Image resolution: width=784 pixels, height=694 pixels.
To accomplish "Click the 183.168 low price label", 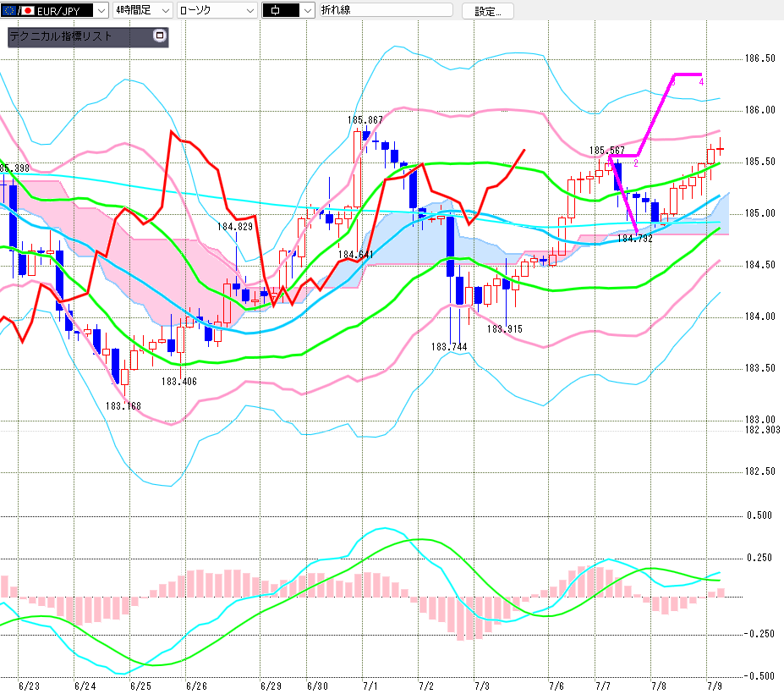I will (123, 405).
